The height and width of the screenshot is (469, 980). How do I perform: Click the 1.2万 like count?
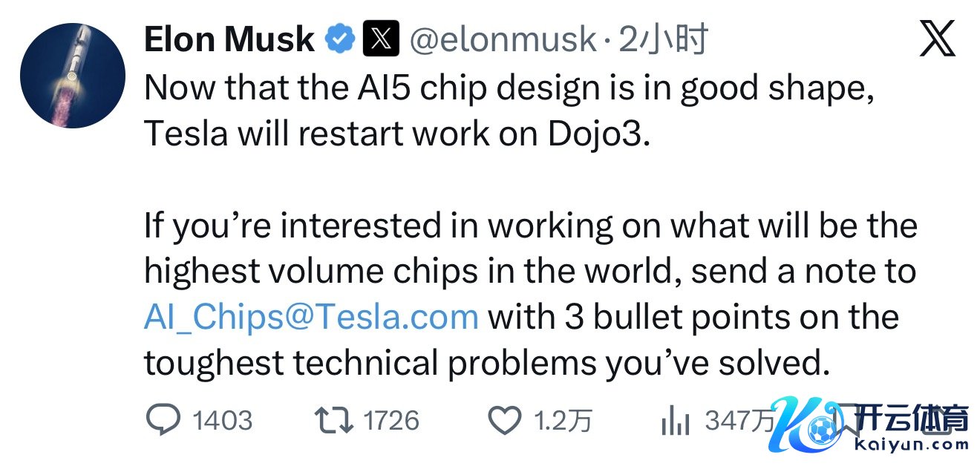tap(563, 422)
